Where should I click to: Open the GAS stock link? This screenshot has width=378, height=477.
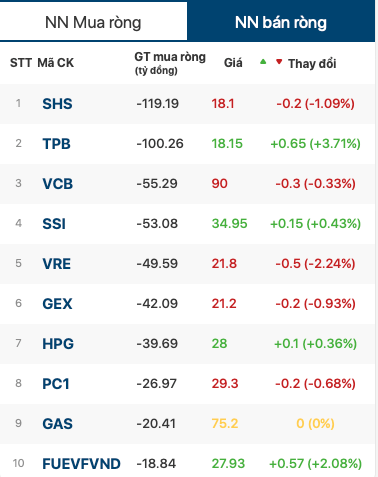coord(57,424)
